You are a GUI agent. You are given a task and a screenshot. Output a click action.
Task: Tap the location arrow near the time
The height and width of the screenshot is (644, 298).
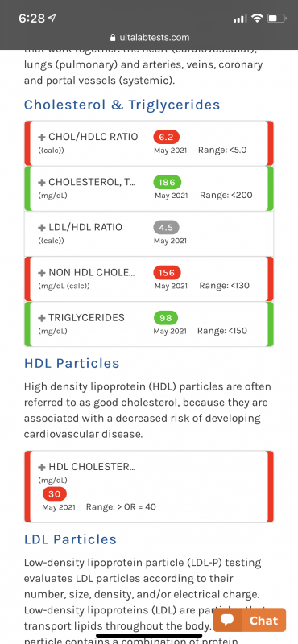(52, 19)
